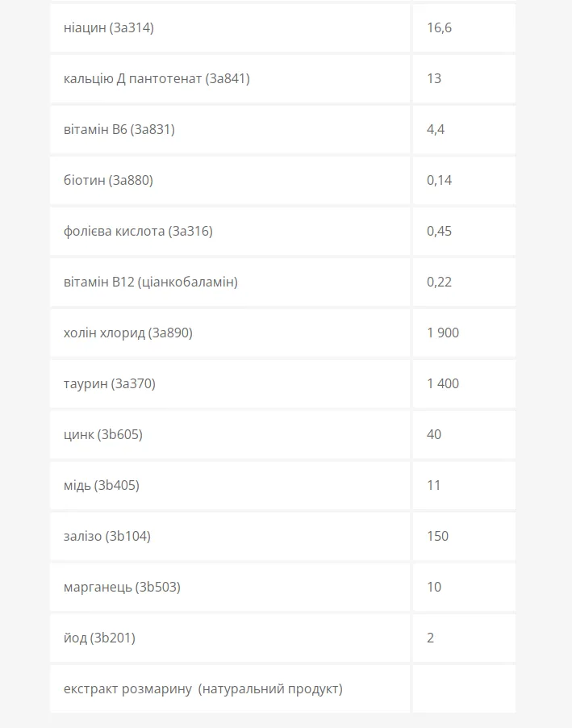Screen dimensions: 572x728
Task: Click холін хлорид (3a890) row label
Action: click(x=127, y=333)
